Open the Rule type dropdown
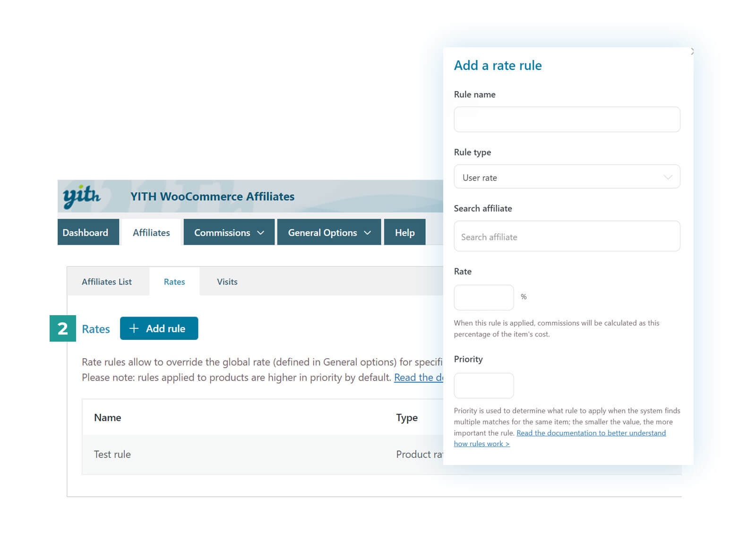 pos(567,177)
